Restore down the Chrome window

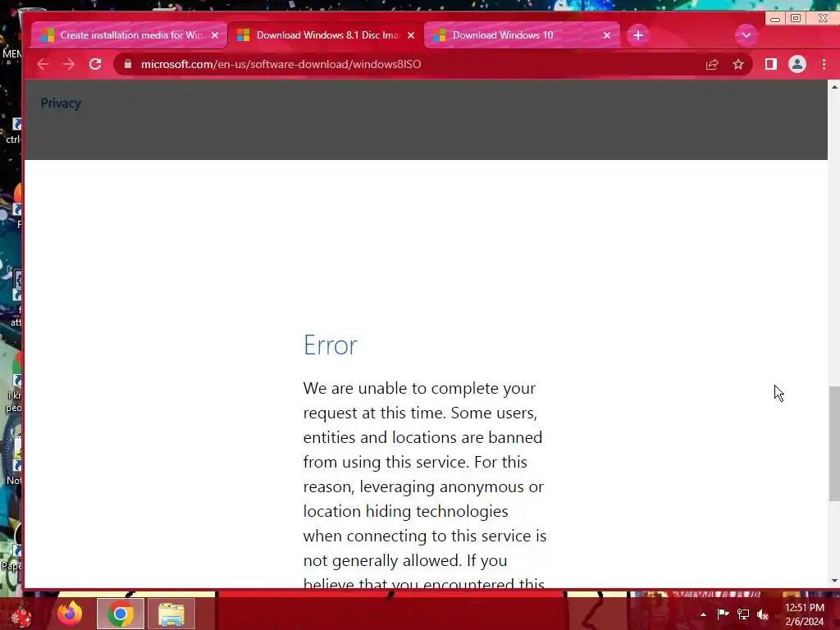point(796,18)
